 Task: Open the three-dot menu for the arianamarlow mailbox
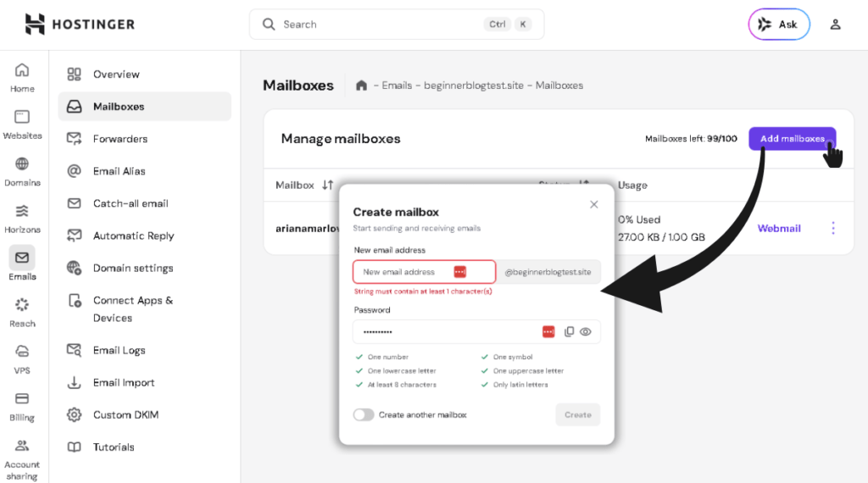point(833,228)
